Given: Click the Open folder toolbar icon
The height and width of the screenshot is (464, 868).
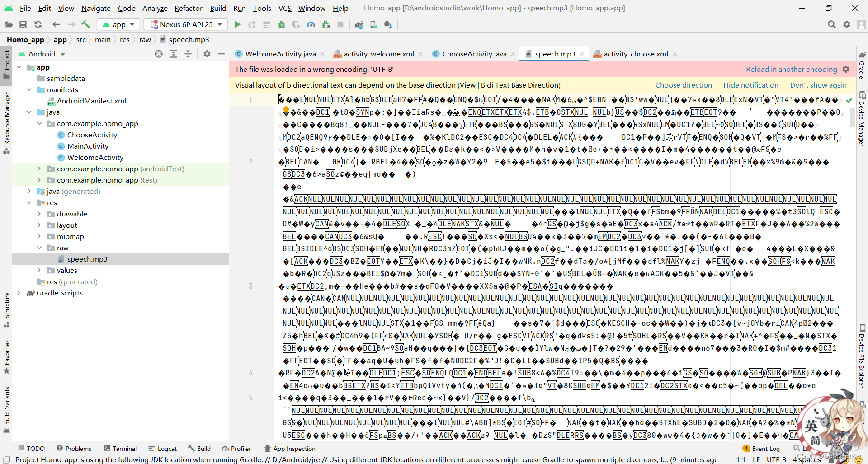Looking at the screenshot, I should click(x=9, y=24).
